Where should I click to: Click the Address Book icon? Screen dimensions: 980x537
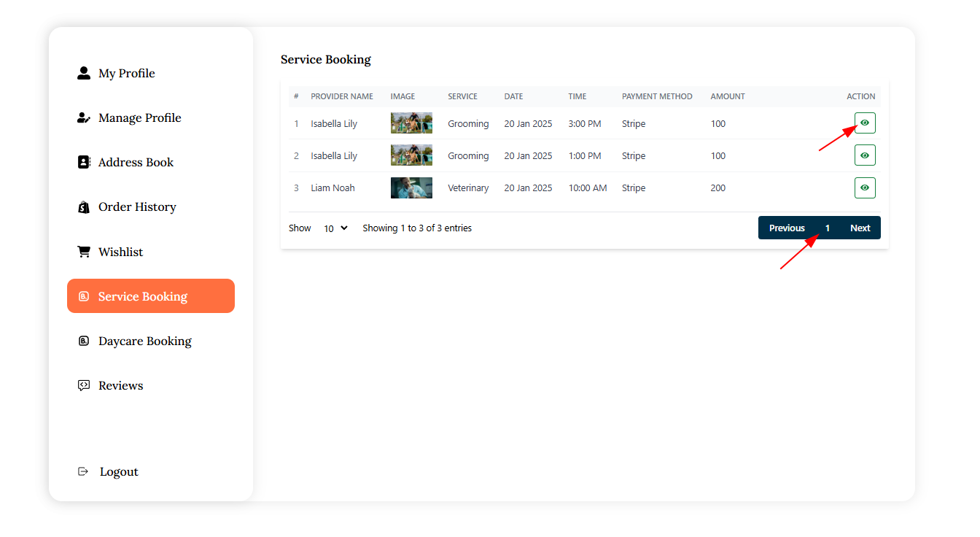84,163
